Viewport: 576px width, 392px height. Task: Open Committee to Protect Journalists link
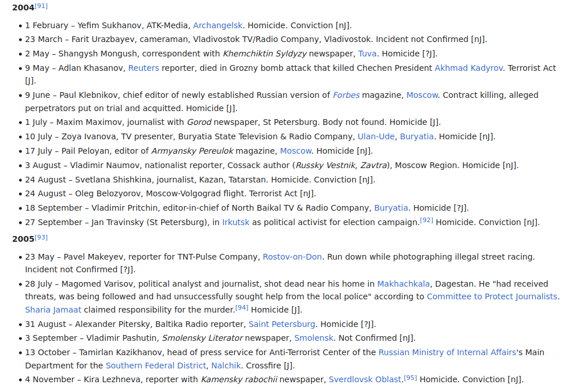click(492, 296)
